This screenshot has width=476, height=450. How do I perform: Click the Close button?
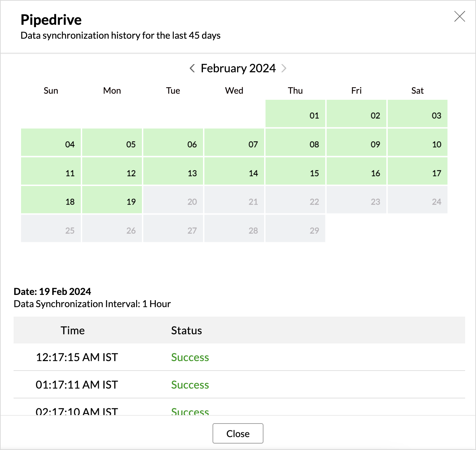[238, 433]
